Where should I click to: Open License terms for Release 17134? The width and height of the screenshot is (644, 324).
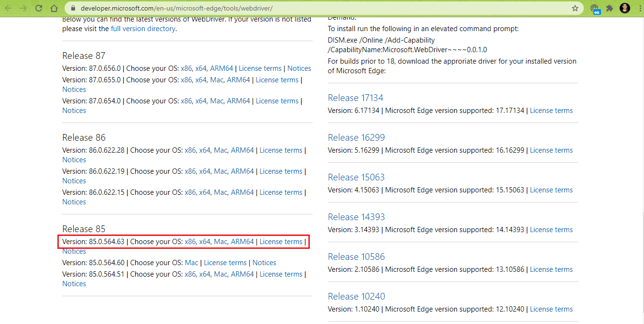click(x=551, y=110)
